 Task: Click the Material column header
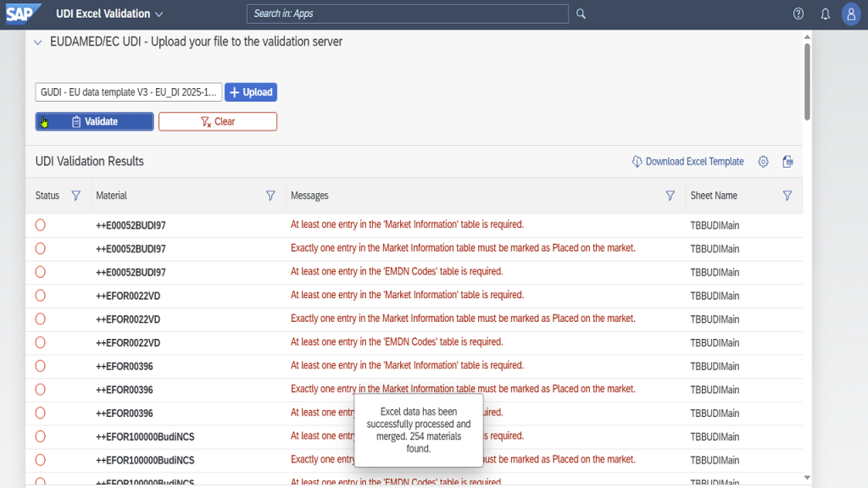pyautogui.click(x=111, y=196)
